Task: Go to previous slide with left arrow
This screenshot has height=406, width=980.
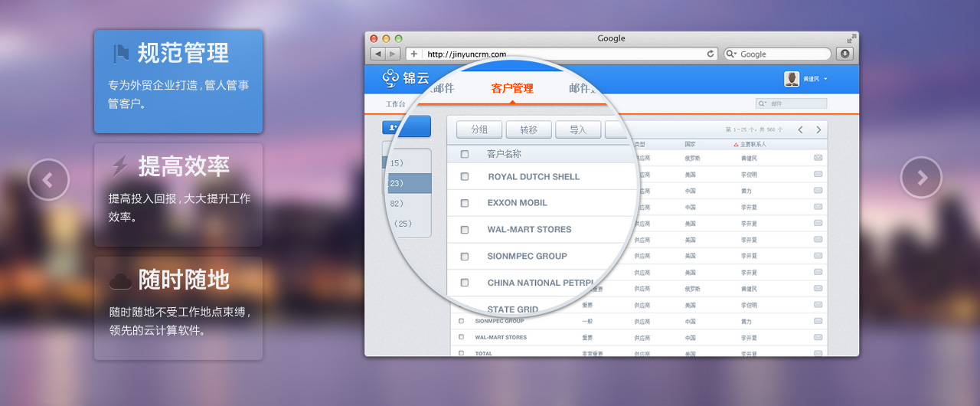Action: (x=48, y=179)
